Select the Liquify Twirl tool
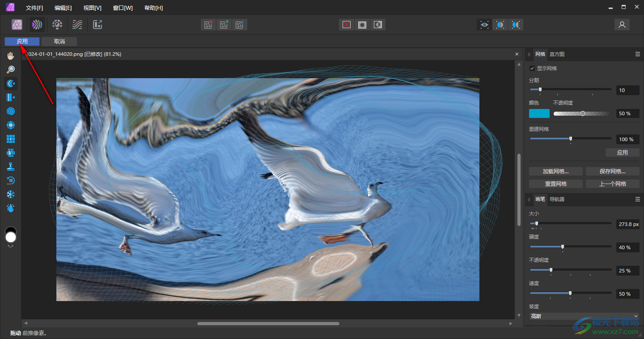 point(11,111)
